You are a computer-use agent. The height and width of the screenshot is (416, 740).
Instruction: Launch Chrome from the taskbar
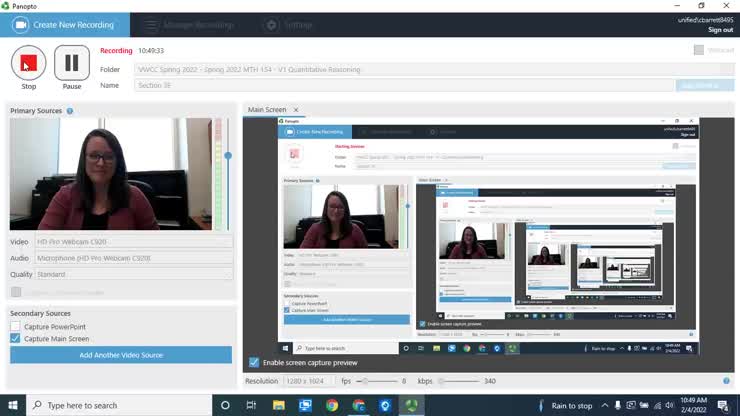click(332, 405)
